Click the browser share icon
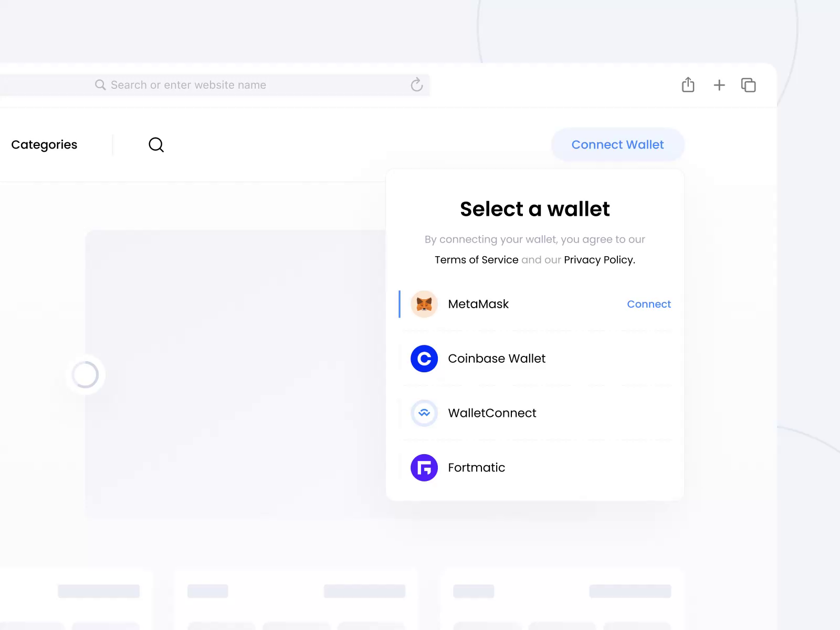The width and height of the screenshot is (840, 630). click(688, 85)
